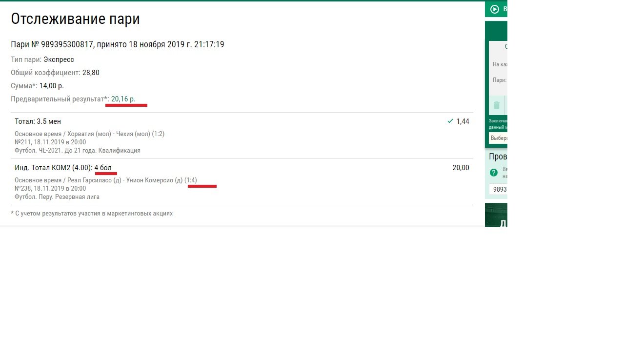Click the play circle icon in green header
The width and height of the screenshot is (644, 353).
[495, 9]
